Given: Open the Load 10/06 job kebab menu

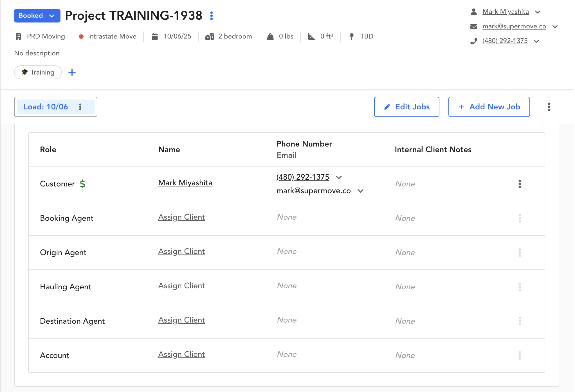Looking at the screenshot, I should 80,107.
